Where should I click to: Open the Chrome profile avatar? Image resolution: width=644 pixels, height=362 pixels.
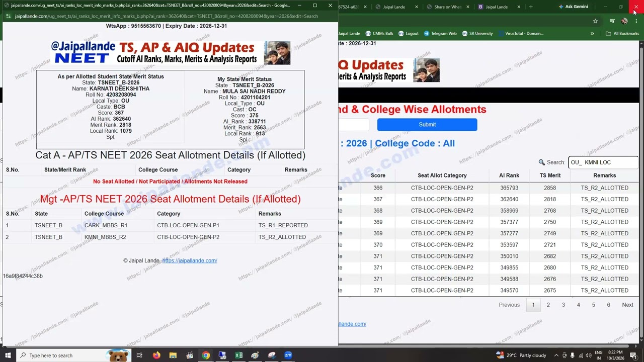(x=624, y=21)
